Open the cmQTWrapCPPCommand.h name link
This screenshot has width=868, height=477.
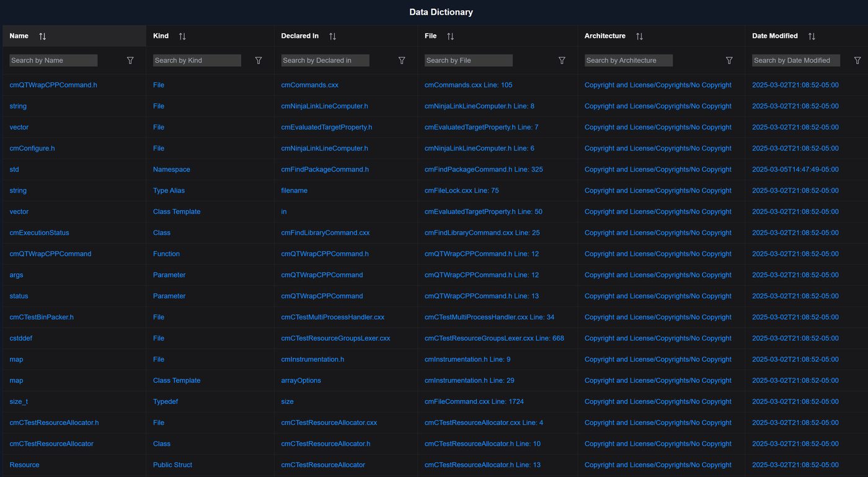pos(53,85)
